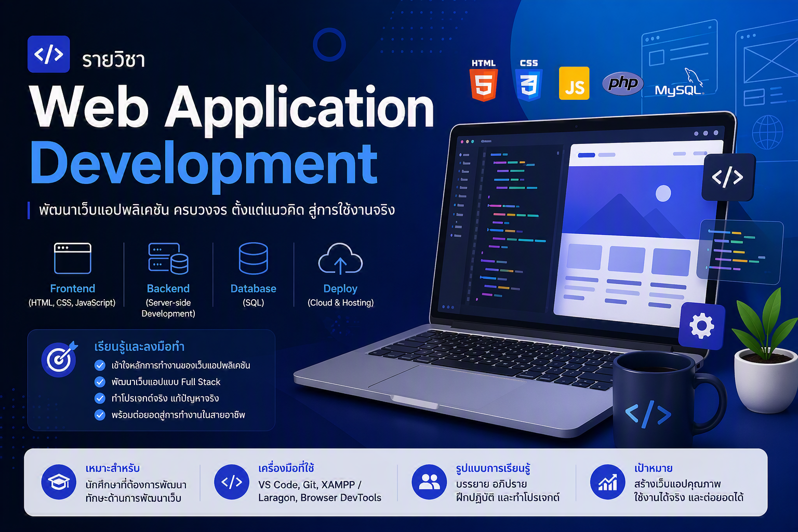Click the text "(Cloud & Hosting)"
The height and width of the screenshot is (532, 798).
340,302
